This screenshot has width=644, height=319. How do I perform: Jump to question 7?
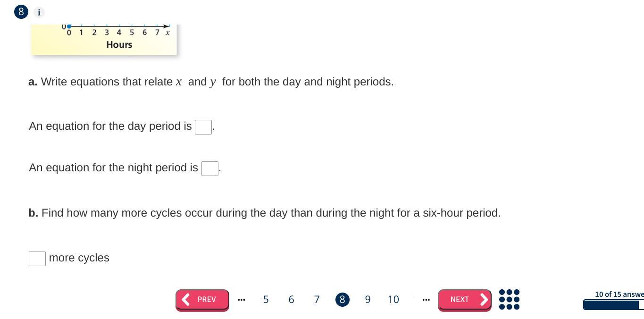point(317,300)
